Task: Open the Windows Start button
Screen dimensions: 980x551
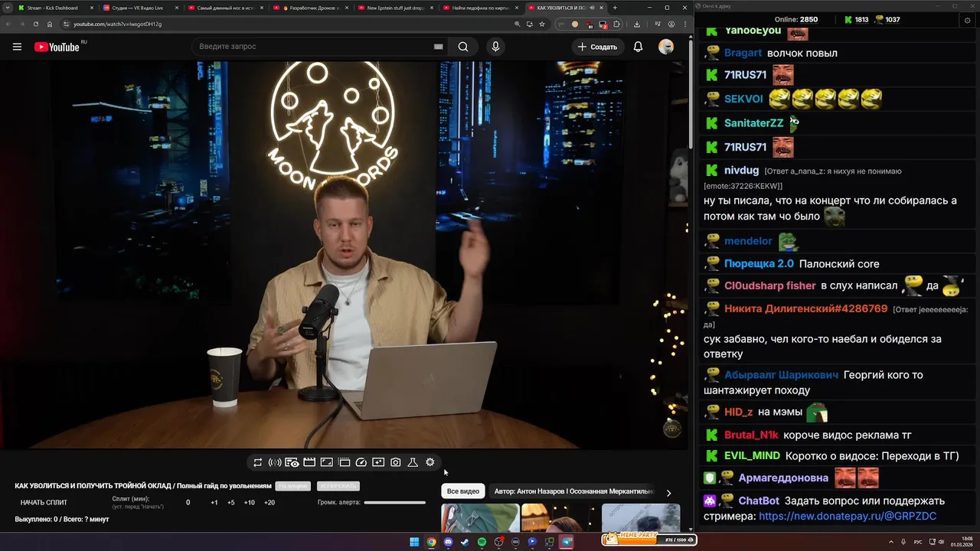Action: click(x=414, y=542)
